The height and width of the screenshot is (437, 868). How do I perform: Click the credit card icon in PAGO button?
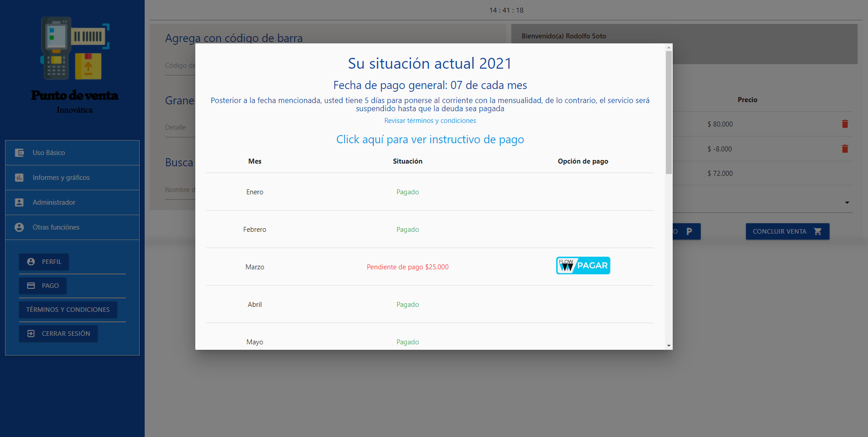(x=31, y=286)
